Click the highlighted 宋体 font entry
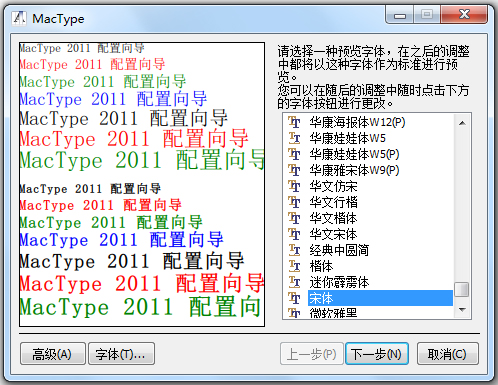 (380, 298)
